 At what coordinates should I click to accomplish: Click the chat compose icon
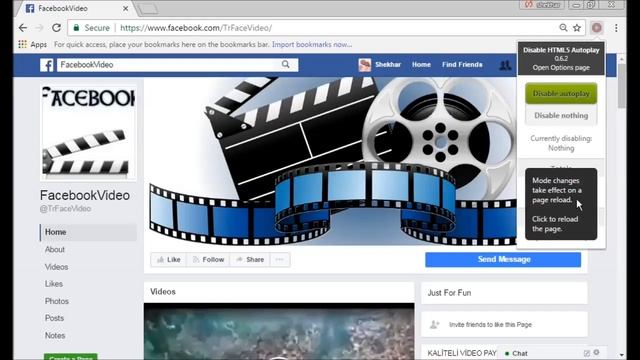tap(587, 353)
